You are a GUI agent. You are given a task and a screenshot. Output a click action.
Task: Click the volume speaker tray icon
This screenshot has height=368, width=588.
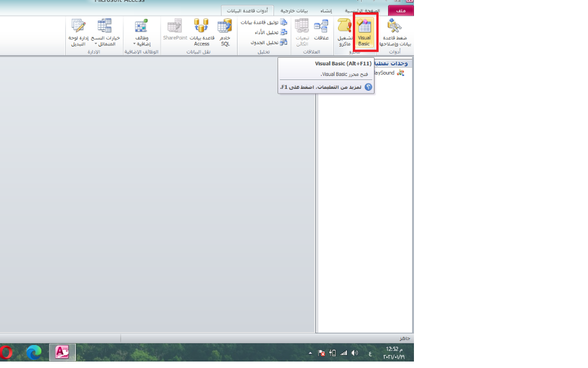pyautogui.click(x=355, y=353)
